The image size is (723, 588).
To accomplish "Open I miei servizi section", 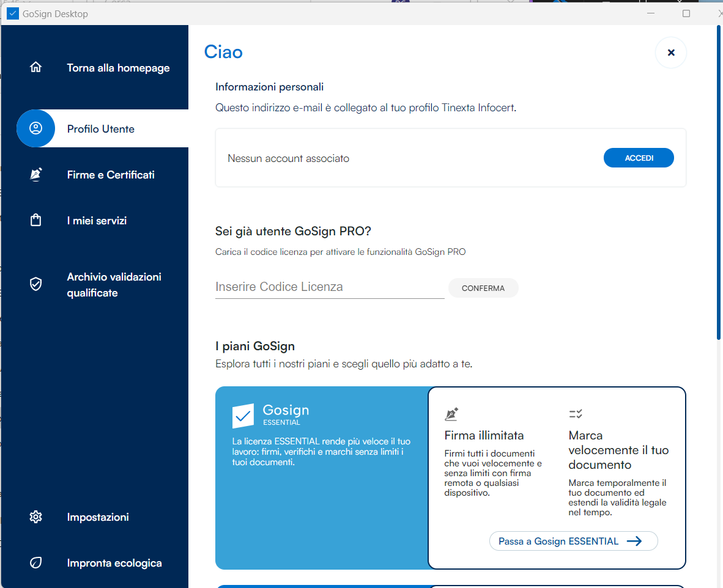I will pos(97,221).
